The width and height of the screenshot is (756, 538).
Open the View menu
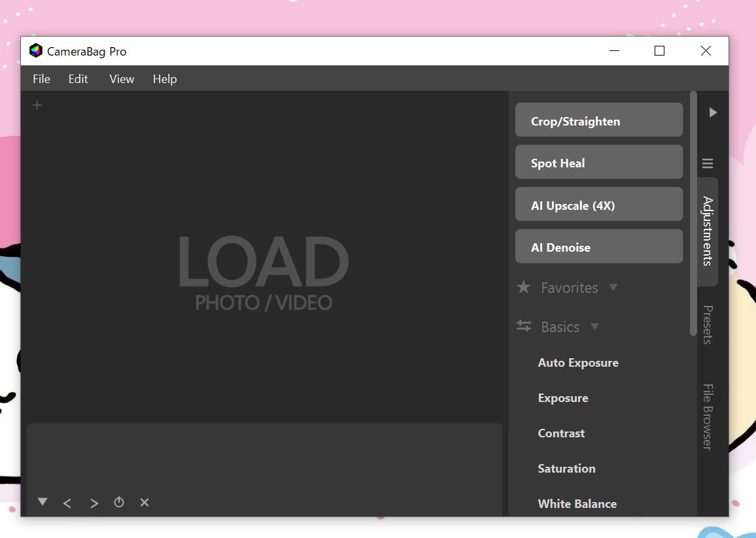[x=122, y=79]
